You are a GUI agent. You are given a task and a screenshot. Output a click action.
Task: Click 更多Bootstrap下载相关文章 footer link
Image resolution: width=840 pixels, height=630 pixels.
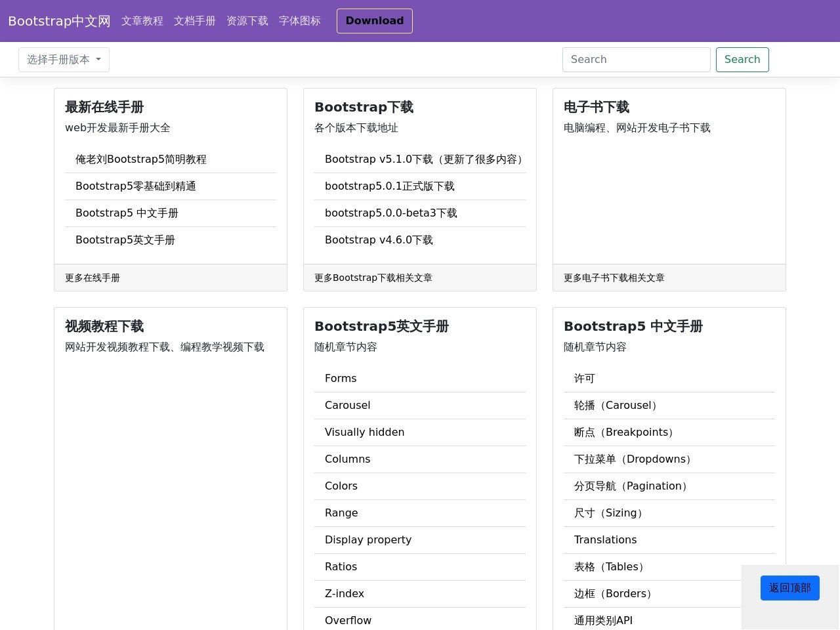click(373, 278)
